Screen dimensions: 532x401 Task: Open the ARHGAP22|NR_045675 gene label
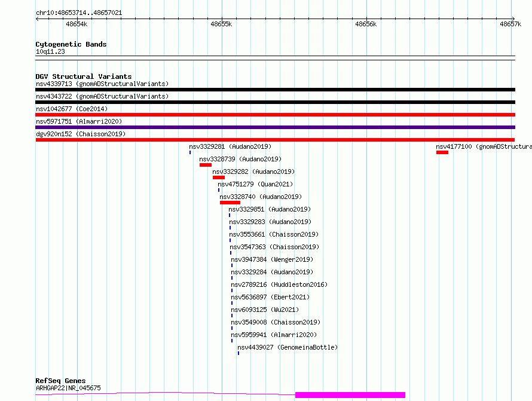click(68, 388)
